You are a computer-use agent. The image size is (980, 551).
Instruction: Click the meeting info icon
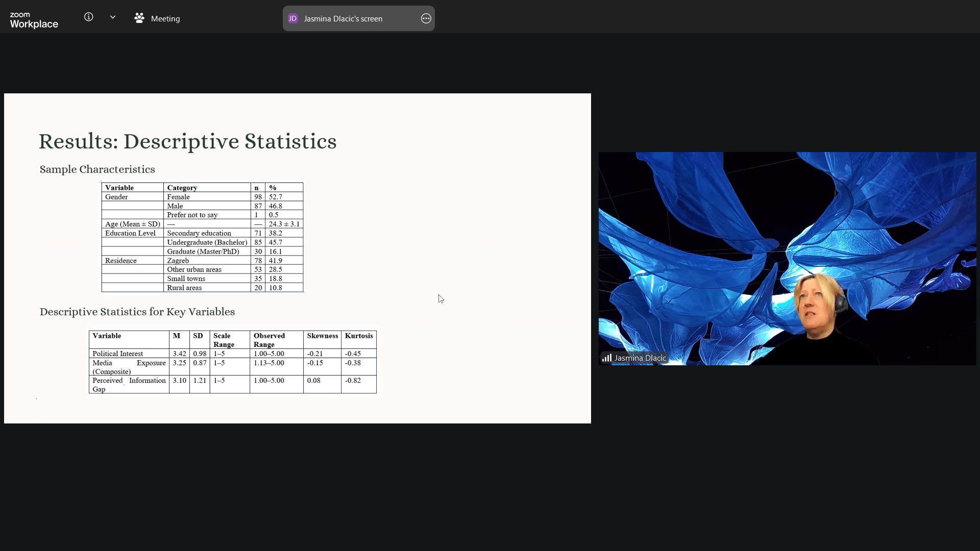tap(89, 17)
